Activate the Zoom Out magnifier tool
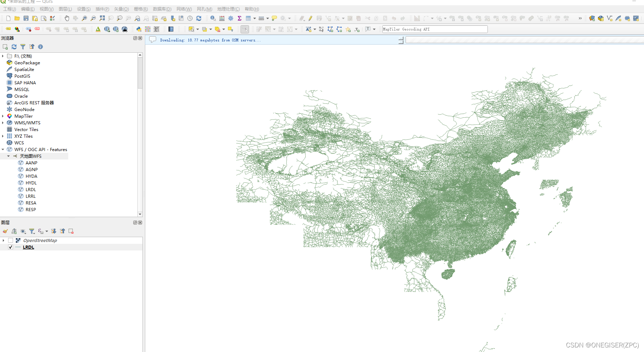The image size is (644, 352). (x=93, y=18)
